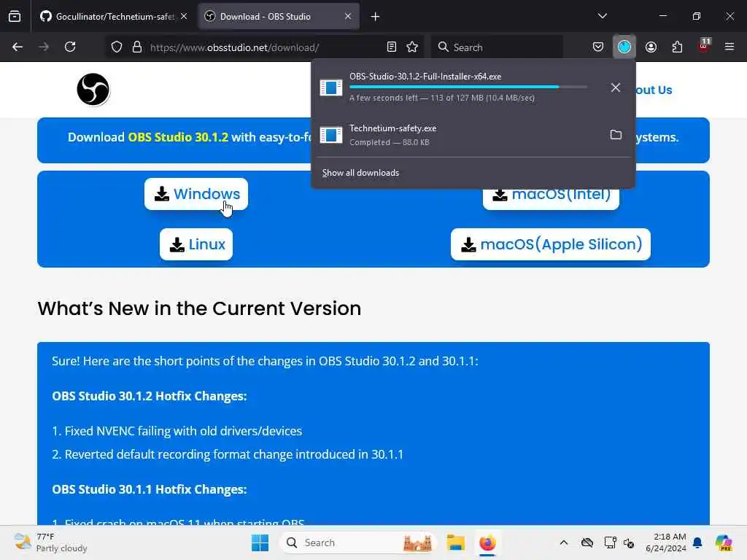
Task: Click the network display tray icon
Action: (610, 542)
